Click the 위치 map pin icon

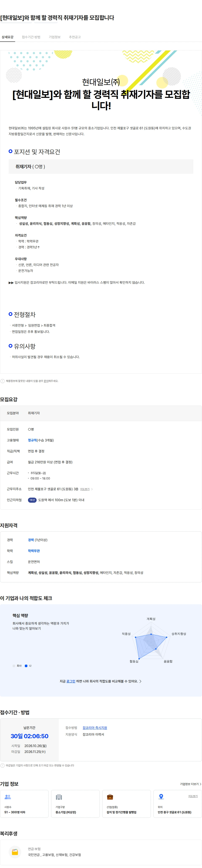tap(161, 797)
